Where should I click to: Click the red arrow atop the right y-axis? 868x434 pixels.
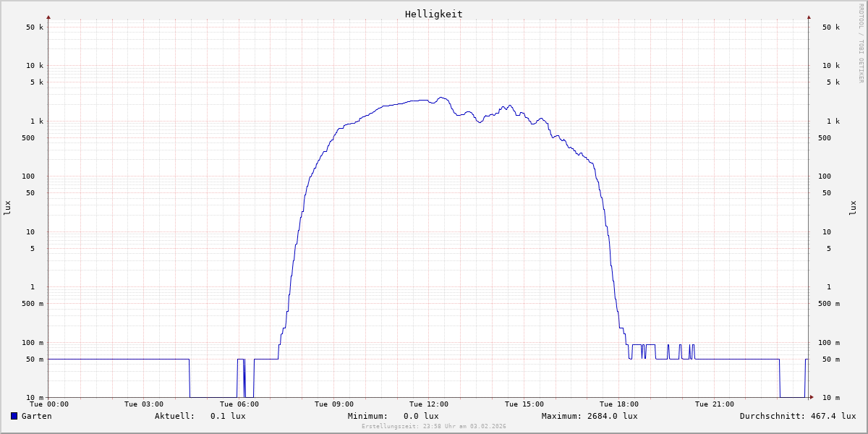click(x=809, y=17)
